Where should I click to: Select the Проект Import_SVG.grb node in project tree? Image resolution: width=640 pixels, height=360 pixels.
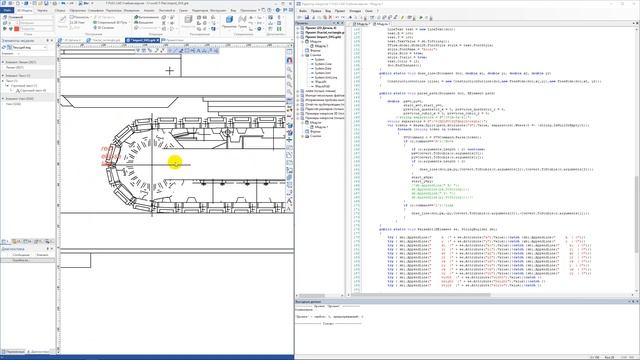pyautogui.click(x=322, y=37)
